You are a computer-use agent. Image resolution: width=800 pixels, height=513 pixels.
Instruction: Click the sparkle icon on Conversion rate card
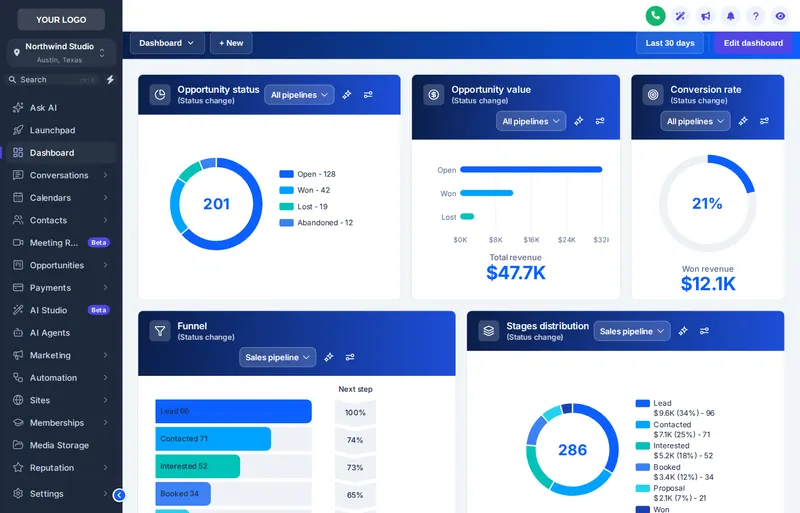pos(743,121)
